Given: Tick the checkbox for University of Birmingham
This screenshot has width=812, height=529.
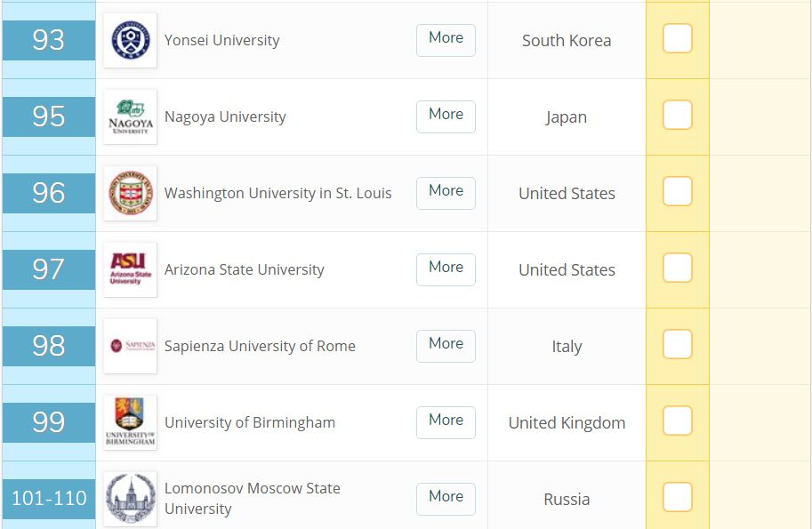Looking at the screenshot, I should click(678, 421).
